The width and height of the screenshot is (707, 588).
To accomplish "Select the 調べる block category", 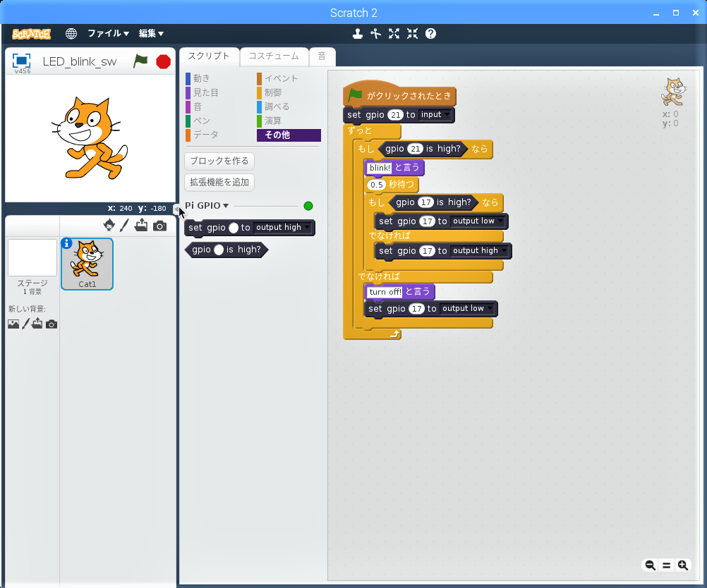I will (273, 106).
